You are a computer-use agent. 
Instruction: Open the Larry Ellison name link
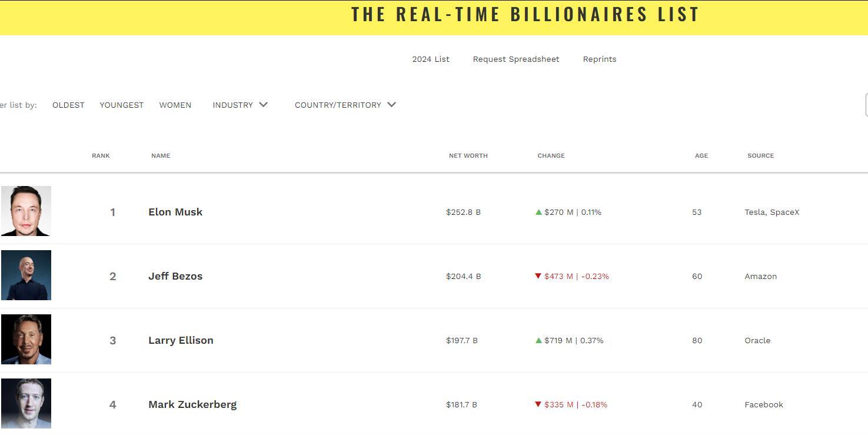[181, 340]
